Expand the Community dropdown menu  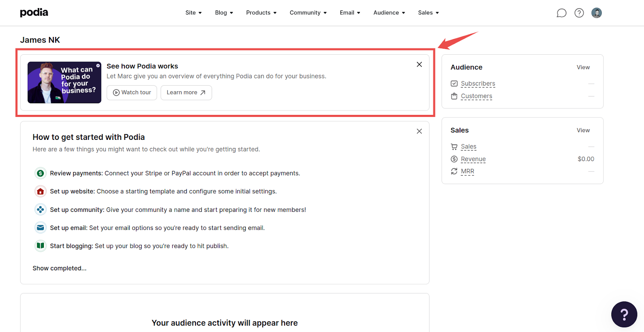click(x=308, y=13)
